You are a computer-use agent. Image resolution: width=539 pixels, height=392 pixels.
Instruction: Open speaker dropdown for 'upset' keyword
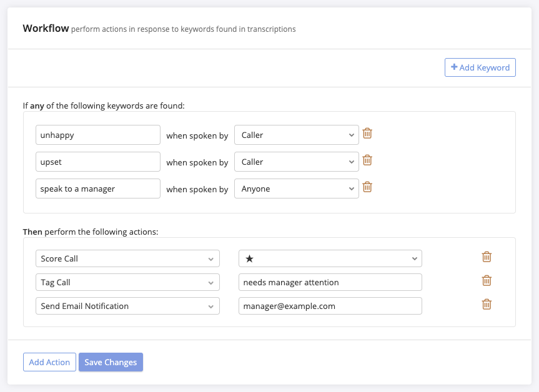(296, 162)
